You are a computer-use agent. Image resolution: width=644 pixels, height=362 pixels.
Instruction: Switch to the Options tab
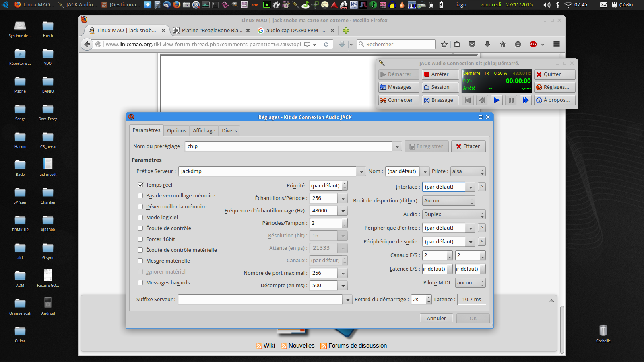pos(177,131)
